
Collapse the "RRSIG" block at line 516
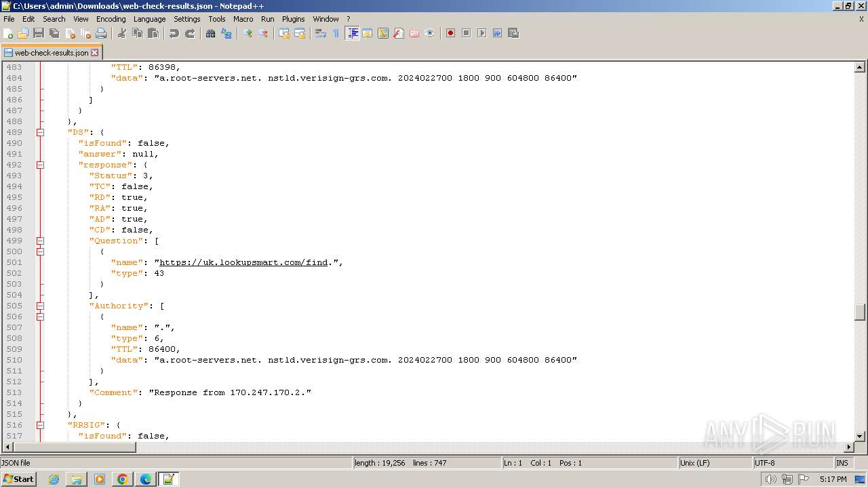[40, 425]
